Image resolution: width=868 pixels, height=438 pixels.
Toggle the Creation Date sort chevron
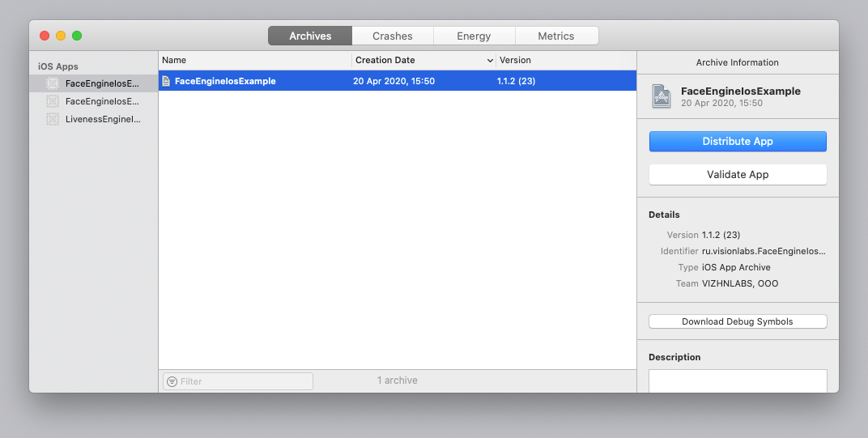click(x=490, y=61)
